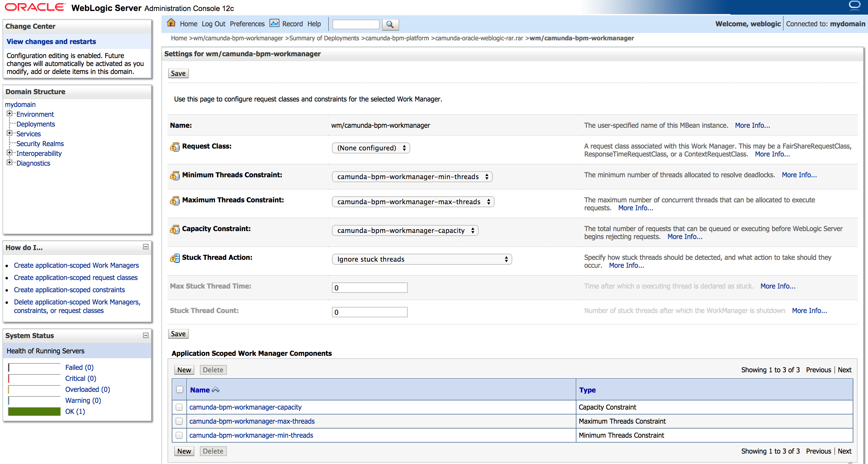Click the top Save button
Viewport: 868px width, 464px height.
(x=178, y=73)
